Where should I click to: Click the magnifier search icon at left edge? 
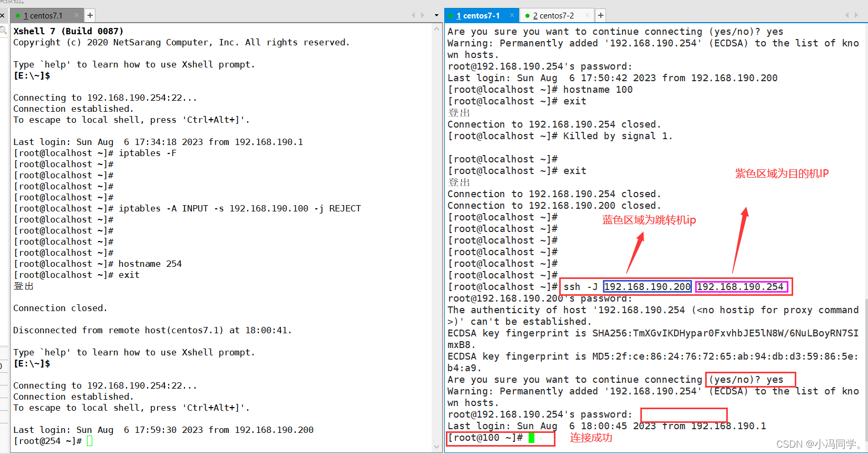[x=3, y=31]
